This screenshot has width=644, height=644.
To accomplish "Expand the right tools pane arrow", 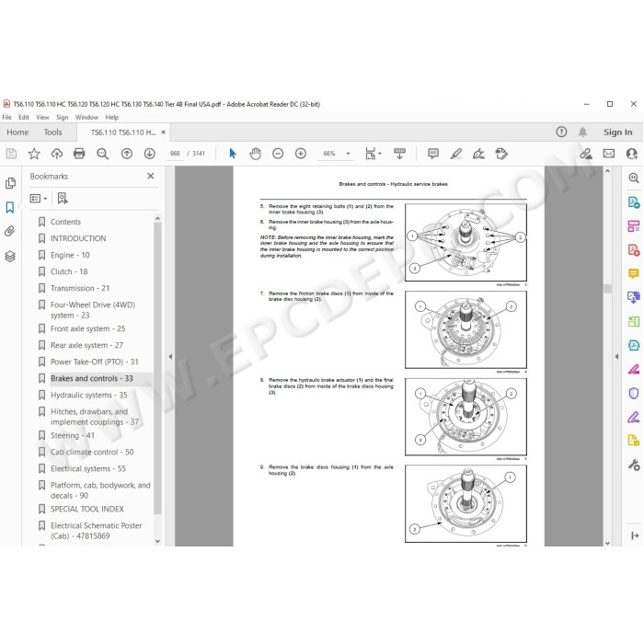I will pyautogui.click(x=616, y=357).
